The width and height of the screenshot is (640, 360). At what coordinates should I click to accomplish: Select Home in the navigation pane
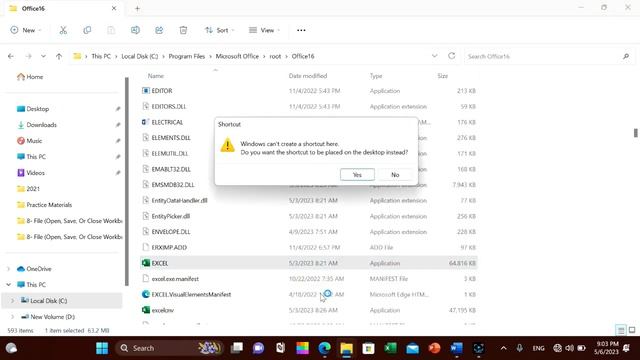coord(30,77)
